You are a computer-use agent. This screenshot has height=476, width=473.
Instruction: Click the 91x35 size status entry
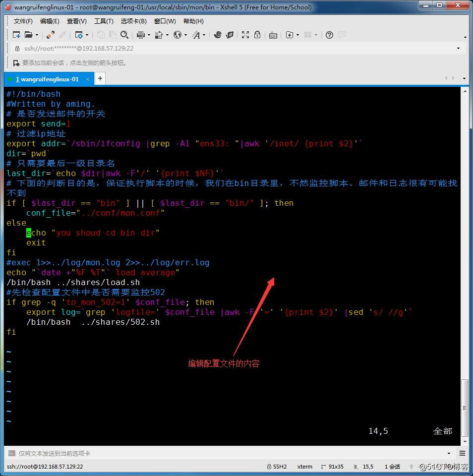[x=332, y=467]
